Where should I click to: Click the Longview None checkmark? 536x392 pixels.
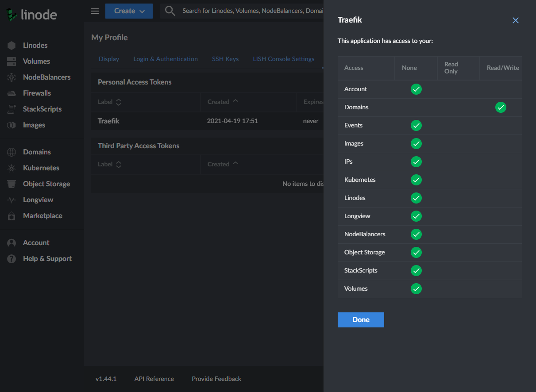416,216
